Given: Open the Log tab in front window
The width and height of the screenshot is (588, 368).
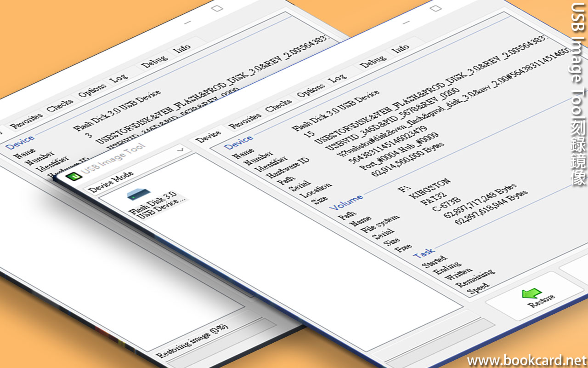Looking at the screenshot, I should point(338,77).
